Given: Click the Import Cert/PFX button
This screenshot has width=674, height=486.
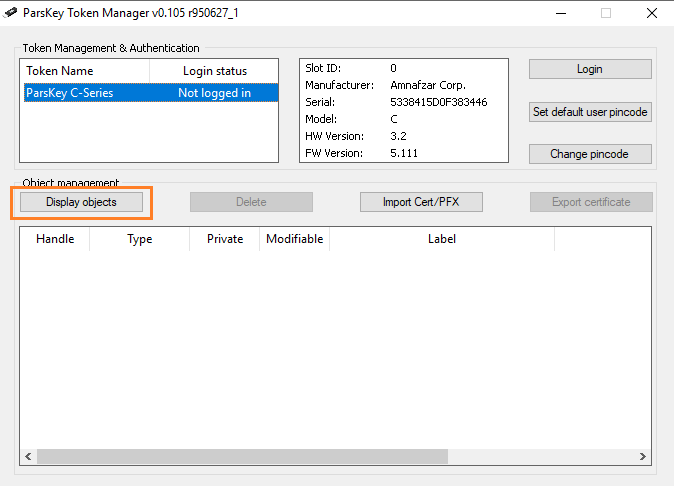Looking at the screenshot, I should point(421,202).
